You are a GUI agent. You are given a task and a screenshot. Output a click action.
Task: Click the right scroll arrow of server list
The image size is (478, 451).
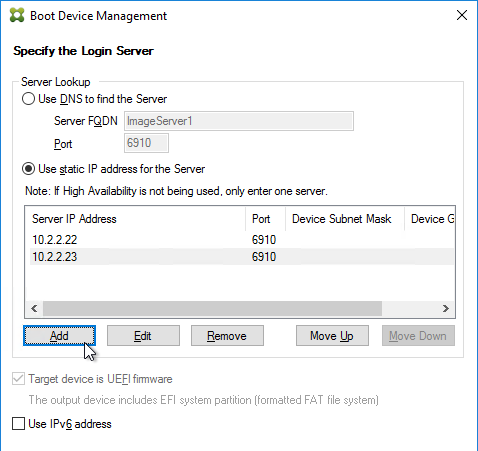click(x=446, y=309)
